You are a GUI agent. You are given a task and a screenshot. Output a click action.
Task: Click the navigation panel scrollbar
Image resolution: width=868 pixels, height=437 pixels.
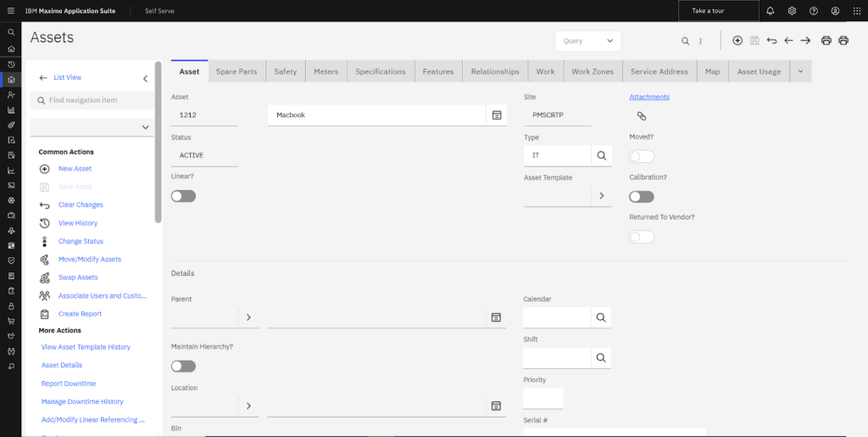pos(159,143)
